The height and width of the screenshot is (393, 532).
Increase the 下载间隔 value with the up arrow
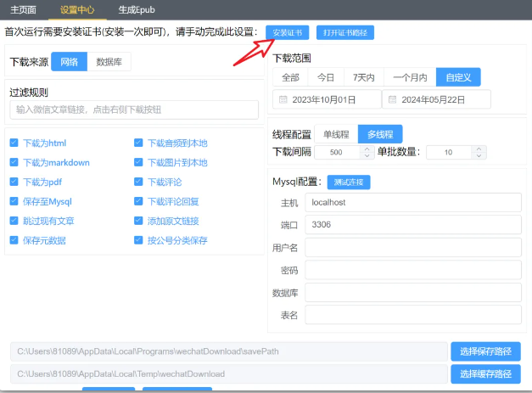click(x=367, y=149)
